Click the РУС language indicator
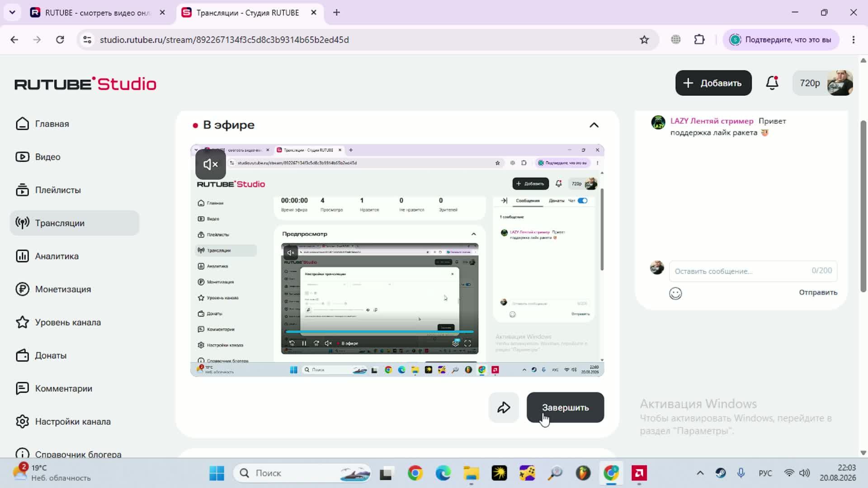Image resolution: width=868 pixels, height=488 pixels. (x=765, y=473)
